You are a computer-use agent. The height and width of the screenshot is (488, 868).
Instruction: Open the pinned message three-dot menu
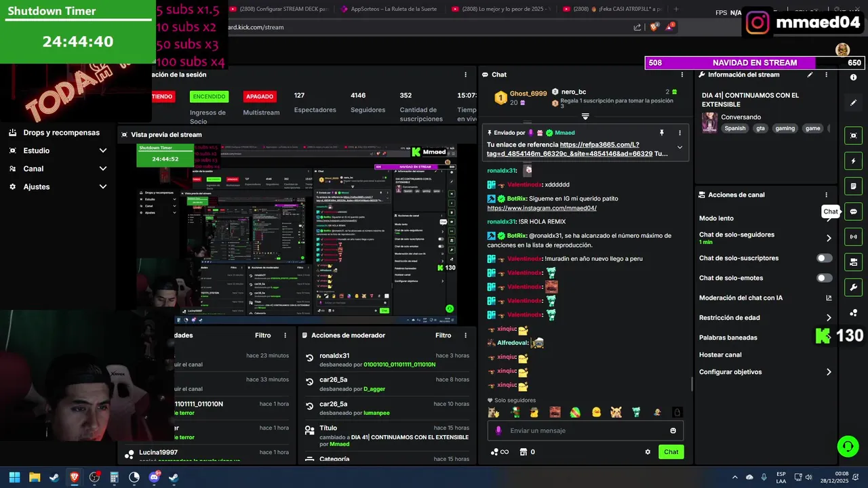(679, 133)
